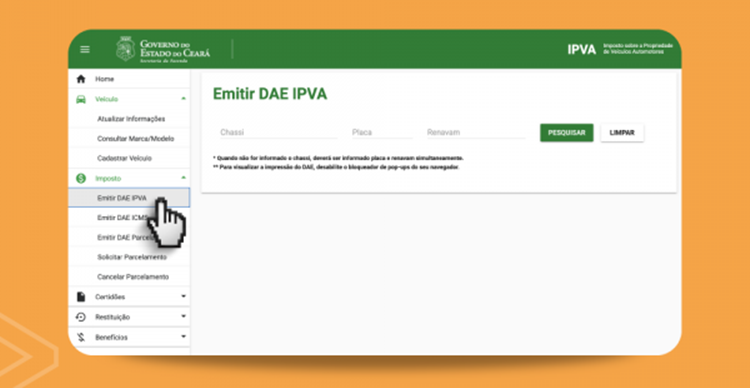Click the note about chassi, placa e renavam
The height and width of the screenshot is (388, 750).
338,158
